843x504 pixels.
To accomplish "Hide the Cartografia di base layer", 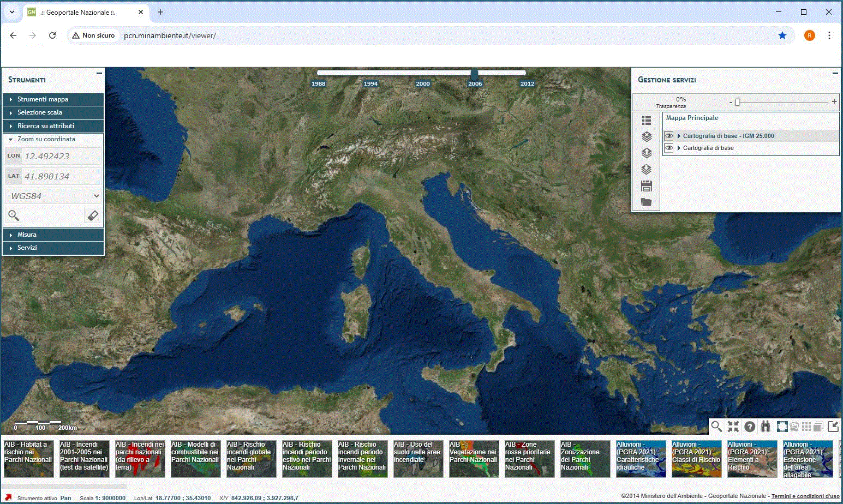I will (x=669, y=148).
